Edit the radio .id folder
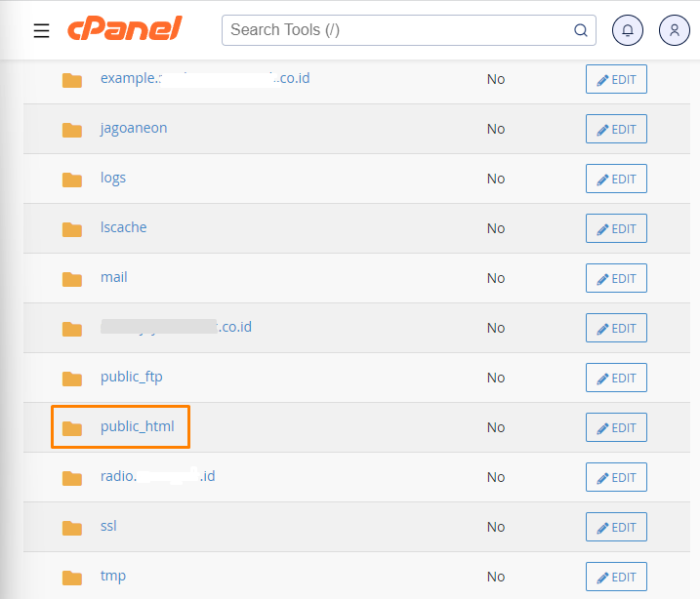Screen dimensions: 700x599 click(x=616, y=477)
